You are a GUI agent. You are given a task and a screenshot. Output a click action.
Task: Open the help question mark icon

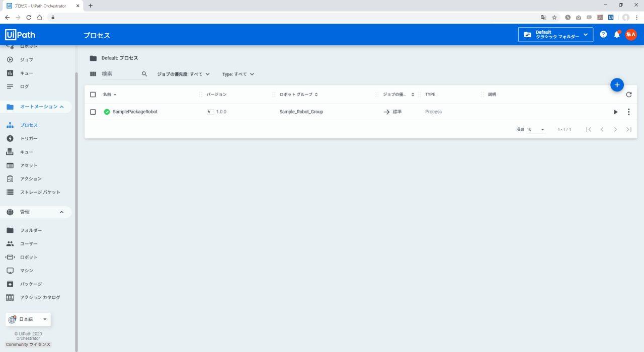pos(603,35)
